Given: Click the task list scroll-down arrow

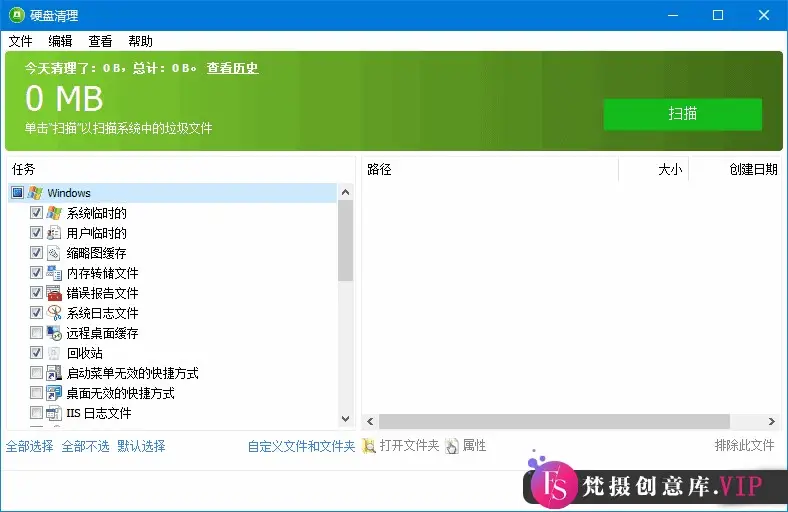Looking at the screenshot, I should [345, 419].
